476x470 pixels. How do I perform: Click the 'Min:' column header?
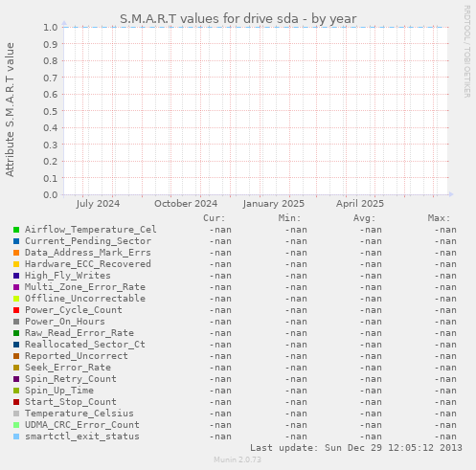(x=289, y=218)
